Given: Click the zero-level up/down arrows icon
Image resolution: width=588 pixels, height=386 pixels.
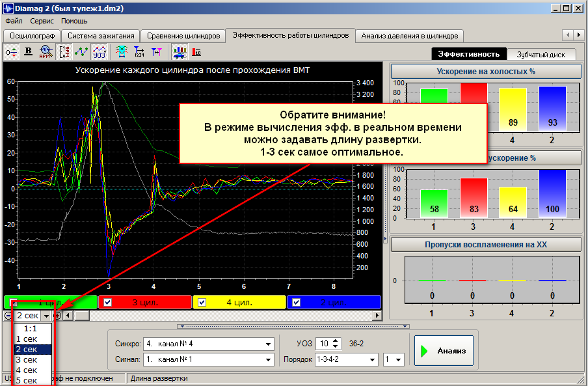Looking at the screenshot, I should [11, 52].
